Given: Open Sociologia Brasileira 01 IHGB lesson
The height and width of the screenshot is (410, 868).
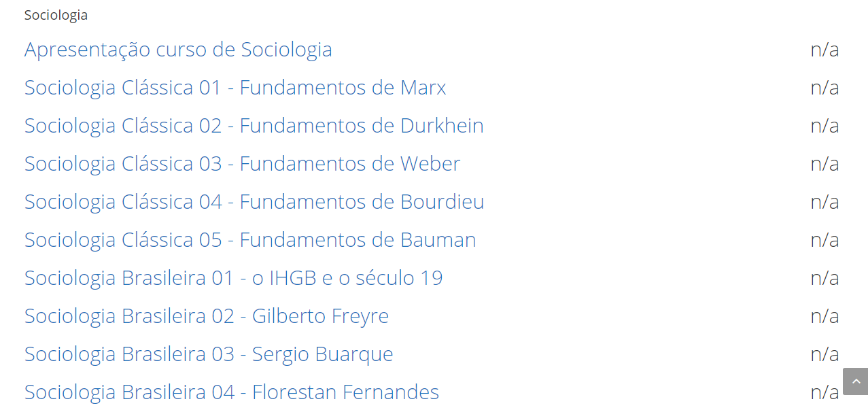Looking at the screenshot, I should pyautogui.click(x=233, y=278).
